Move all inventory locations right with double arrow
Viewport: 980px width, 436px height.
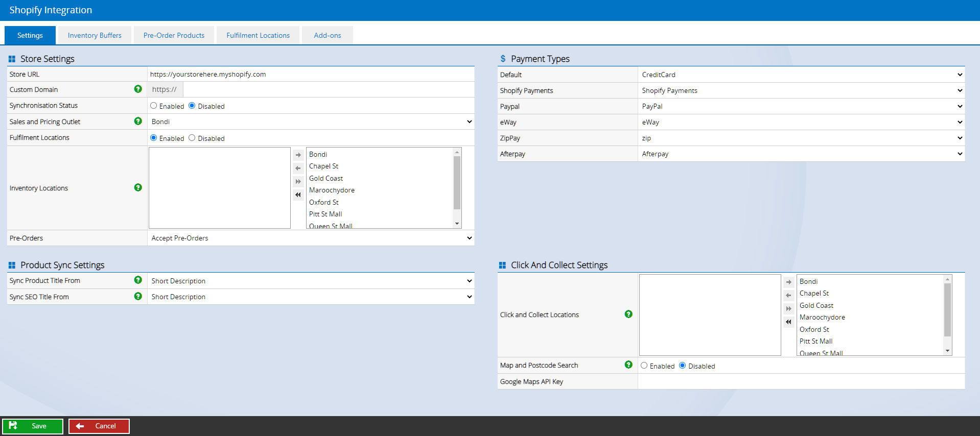point(298,181)
